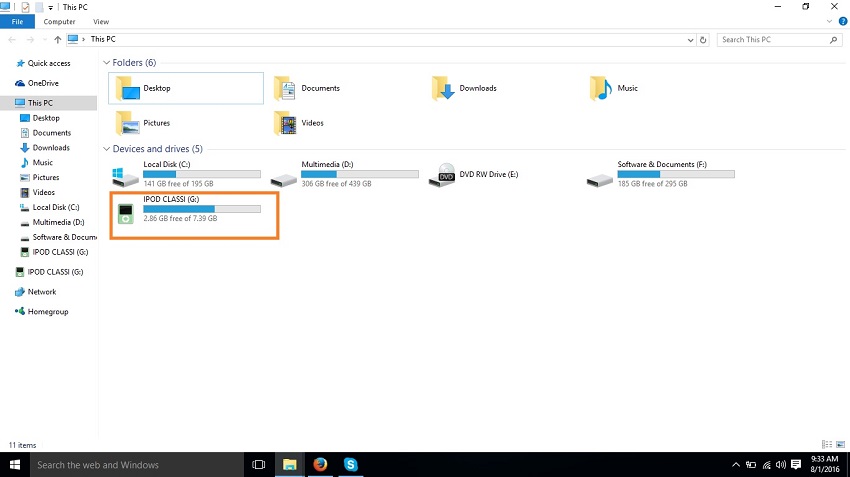Select OneDrive in the navigation pane
Screen dimensions: 850x477
[42, 83]
